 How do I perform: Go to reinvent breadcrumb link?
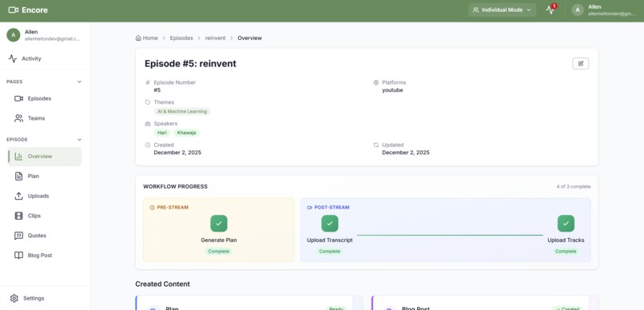pyautogui.click(x=216, y=38)
